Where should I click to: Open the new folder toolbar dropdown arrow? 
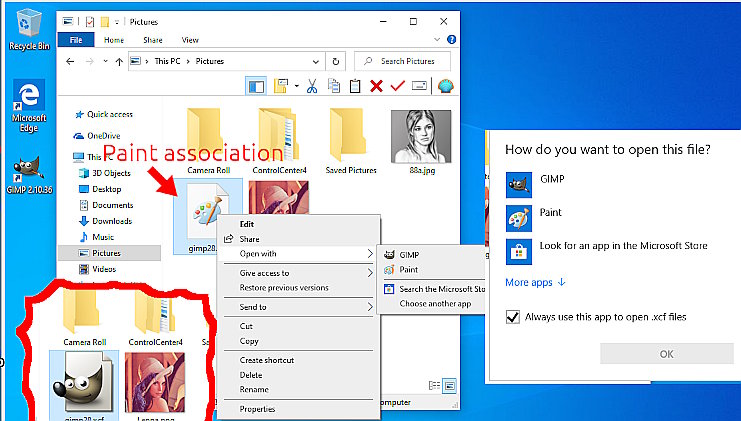(x=297, y=86)
